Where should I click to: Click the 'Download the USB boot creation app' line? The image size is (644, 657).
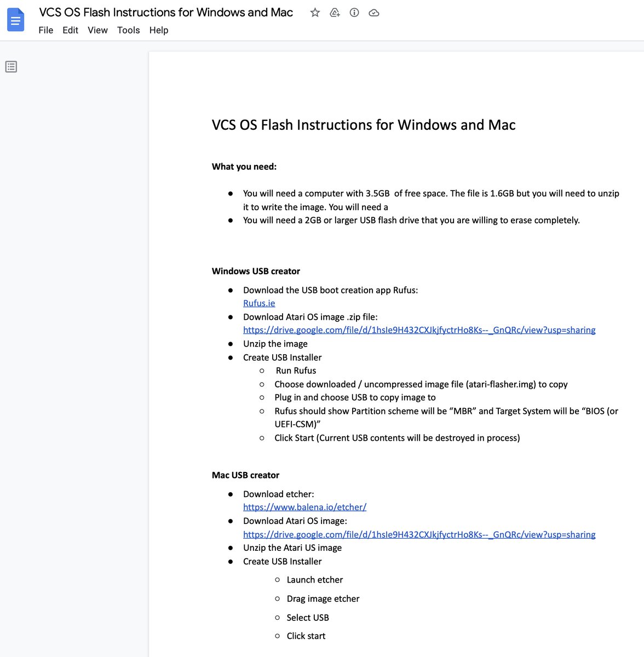pos(330,290)
